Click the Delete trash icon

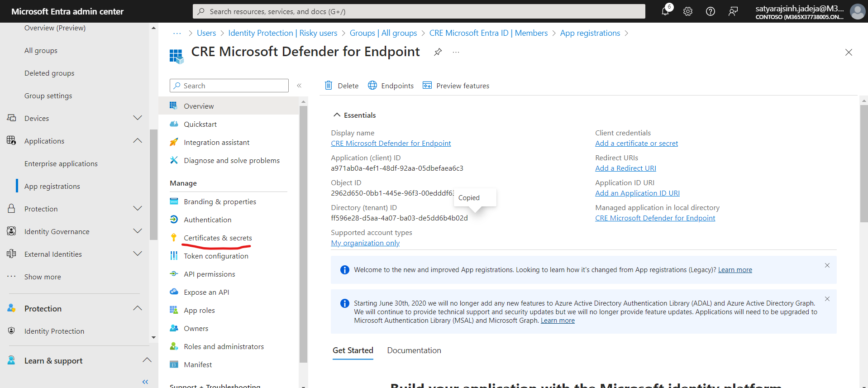(x=329, y=85)
